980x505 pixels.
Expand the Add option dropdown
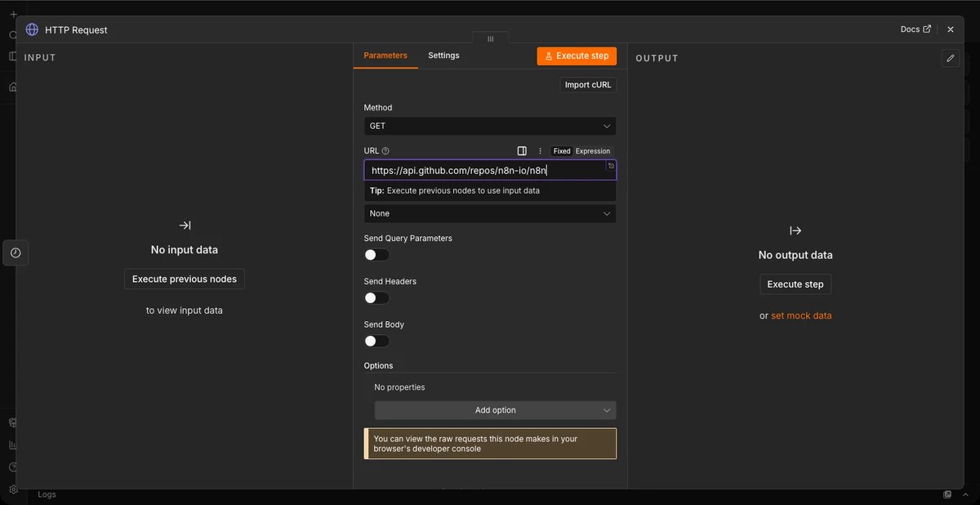(x=495, y=410)
